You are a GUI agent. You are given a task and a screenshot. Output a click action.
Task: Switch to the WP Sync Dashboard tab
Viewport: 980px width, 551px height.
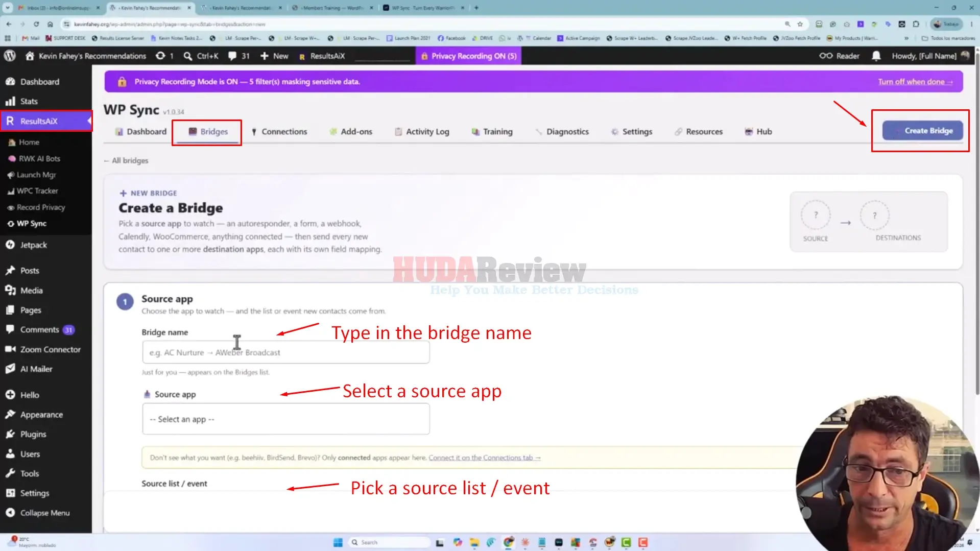pyautogui.click(x=141, y=132)
